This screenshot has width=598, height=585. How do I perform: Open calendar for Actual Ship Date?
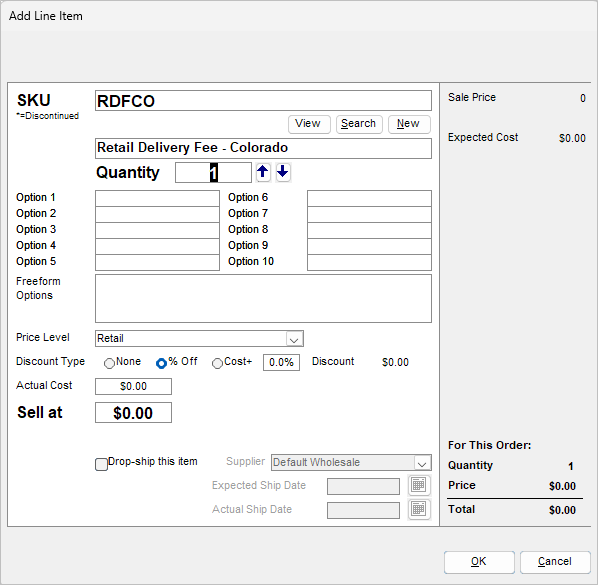pos(419,509)
